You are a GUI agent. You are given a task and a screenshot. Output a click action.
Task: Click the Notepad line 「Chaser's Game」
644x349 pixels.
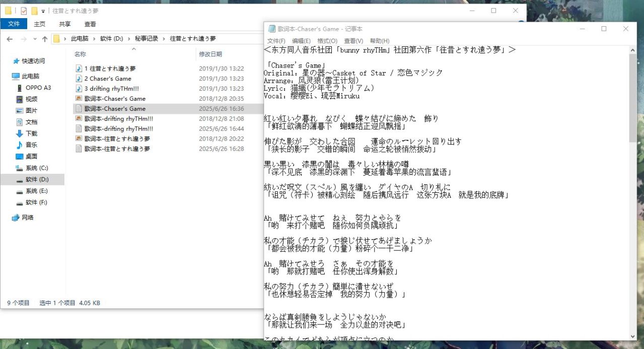(x=297, y=65)
